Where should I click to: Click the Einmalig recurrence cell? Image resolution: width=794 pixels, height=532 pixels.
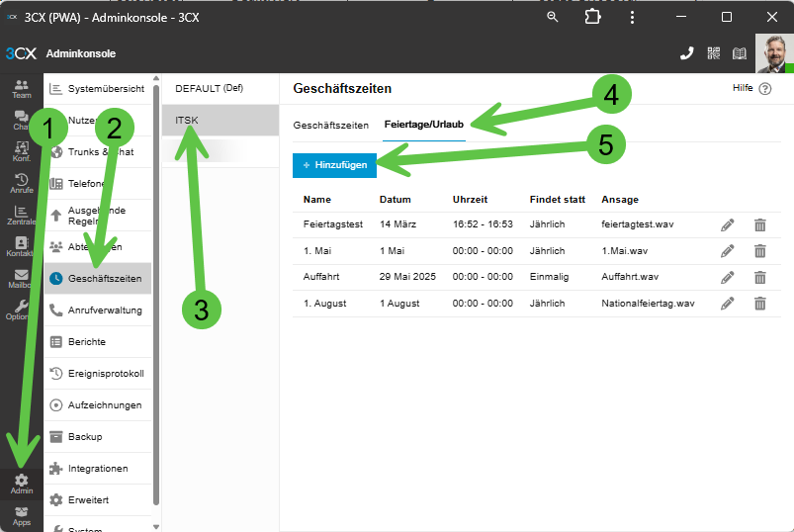click(x=550, y=277)
